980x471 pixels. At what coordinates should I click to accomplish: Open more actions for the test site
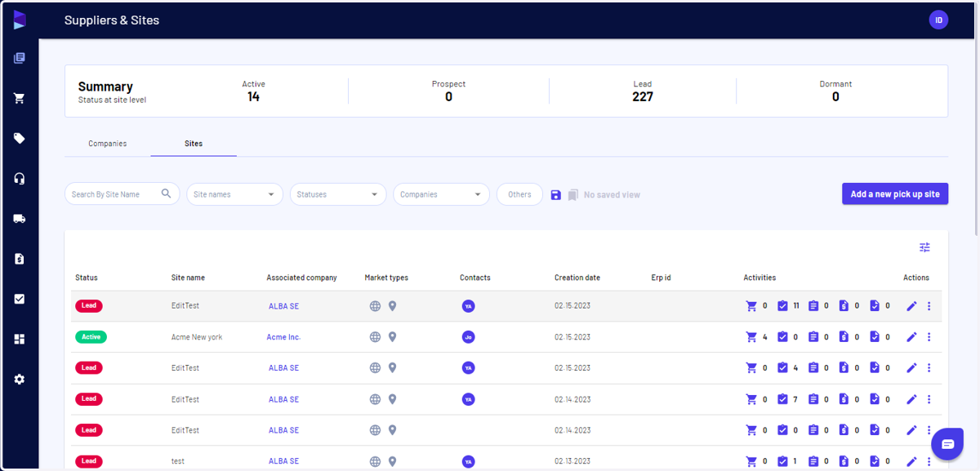click(929, 461)
